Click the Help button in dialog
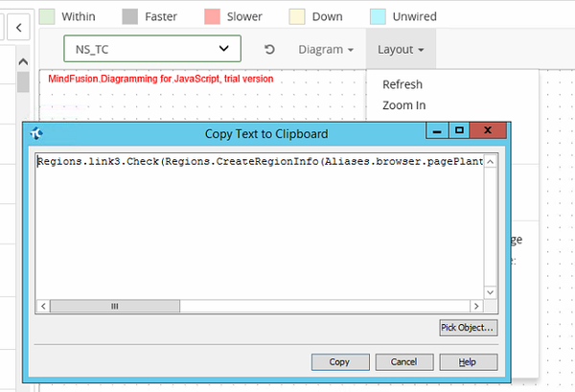575x392 pixels. (469, 362)
